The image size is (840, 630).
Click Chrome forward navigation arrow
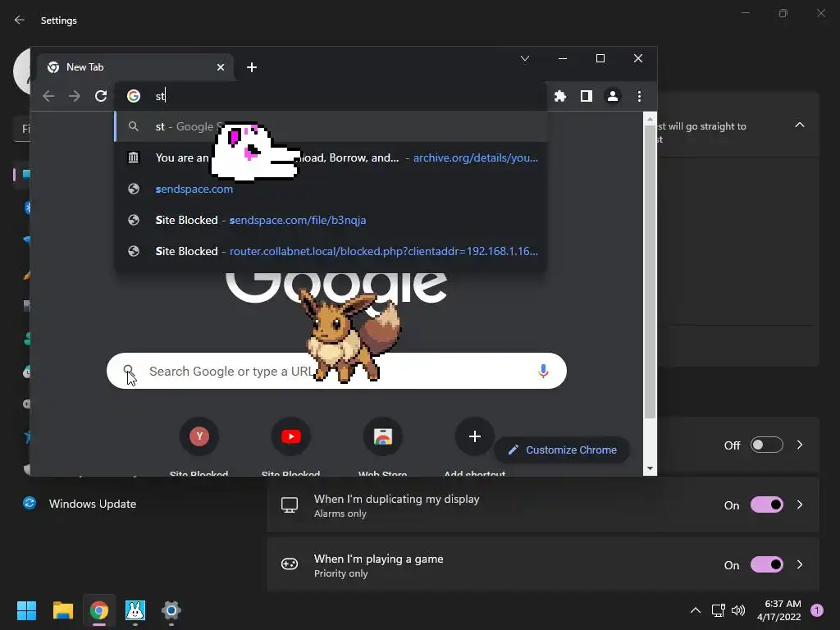75,96
